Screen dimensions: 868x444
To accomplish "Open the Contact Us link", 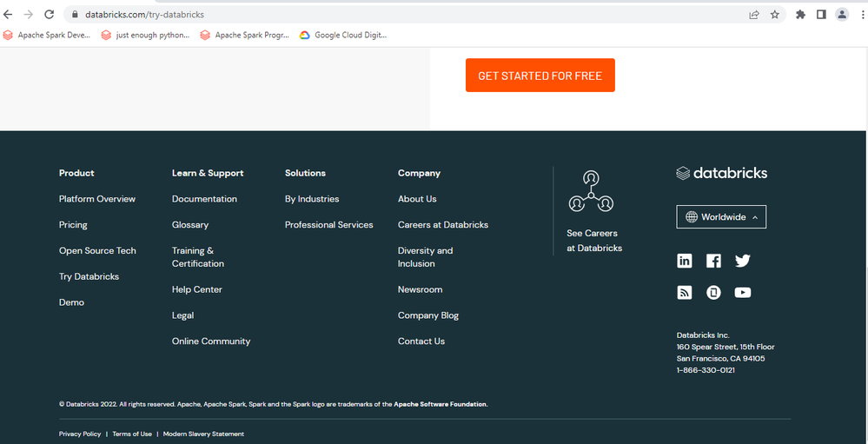I will (421, 341).
